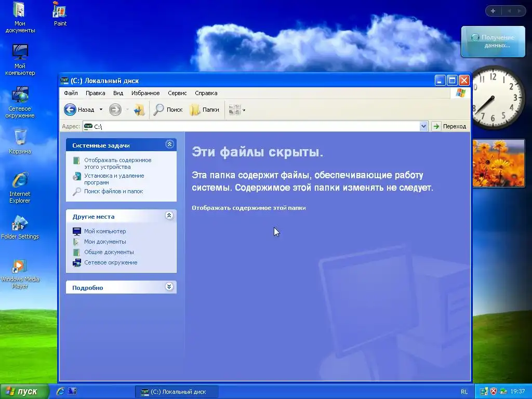Click the leftmost system tray icon, beside the red shield
Image resolution: width=532 pixels, height=399 pixels.
[x=484, y=391]
